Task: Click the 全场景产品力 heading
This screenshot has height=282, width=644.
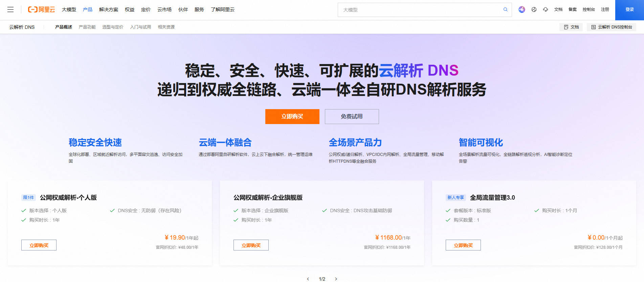Action: click(x=355, y=142)
